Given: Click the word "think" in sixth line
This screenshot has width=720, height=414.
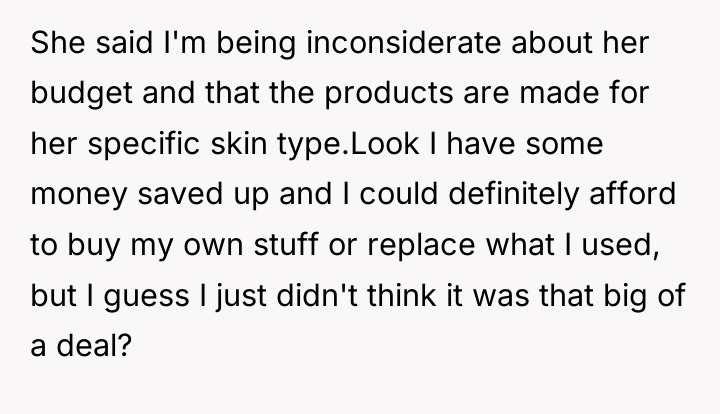Looking at the screenshot, I should click(x=402, y=295).
